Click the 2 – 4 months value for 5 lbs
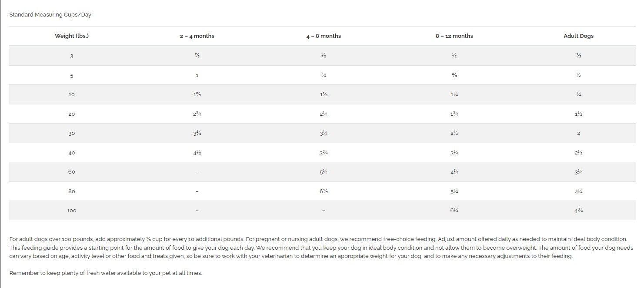Screen dimensions: 644x288 coord(197,76)
